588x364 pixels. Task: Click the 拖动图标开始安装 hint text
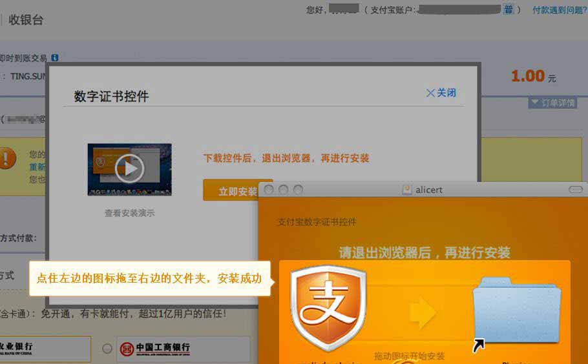(410, 356)
